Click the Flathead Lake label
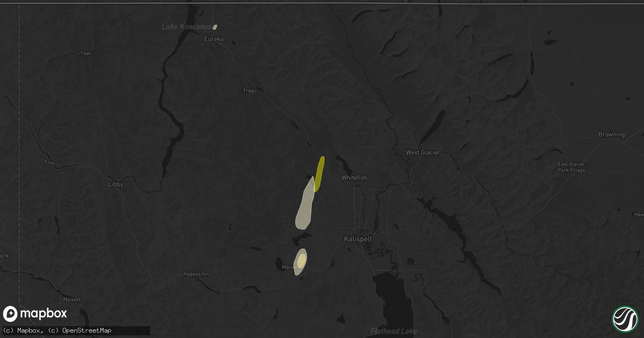Screen dimensions: 644x338 [393, 331]
